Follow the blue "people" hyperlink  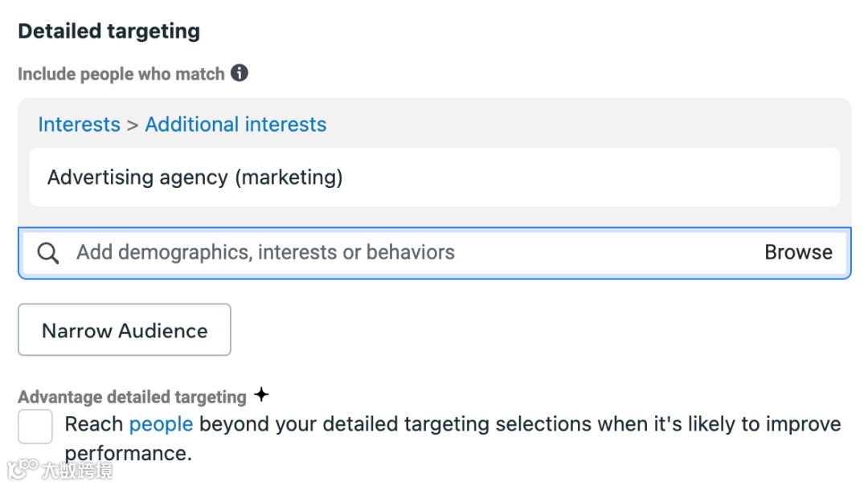tap(161, 423)
